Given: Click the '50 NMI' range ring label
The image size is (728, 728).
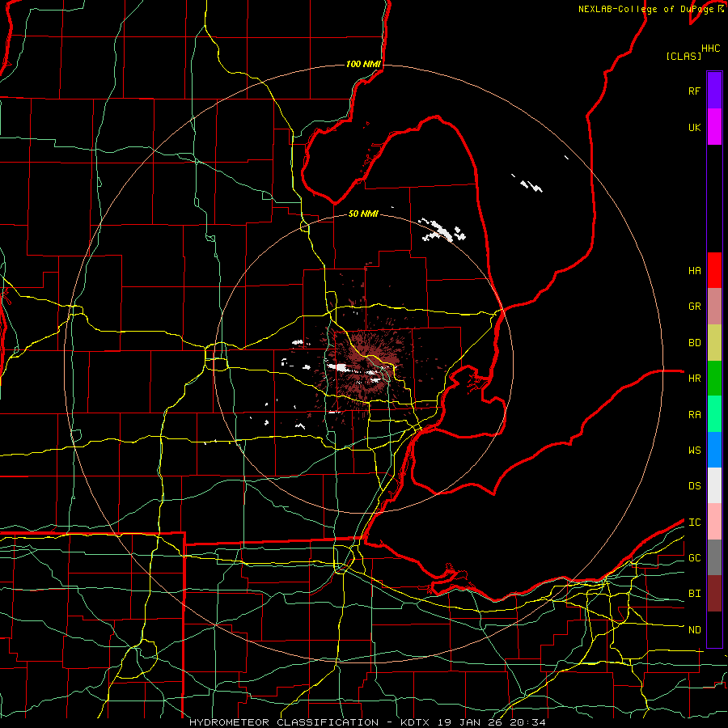Looking at the screenshot, I should pos(363,214).
